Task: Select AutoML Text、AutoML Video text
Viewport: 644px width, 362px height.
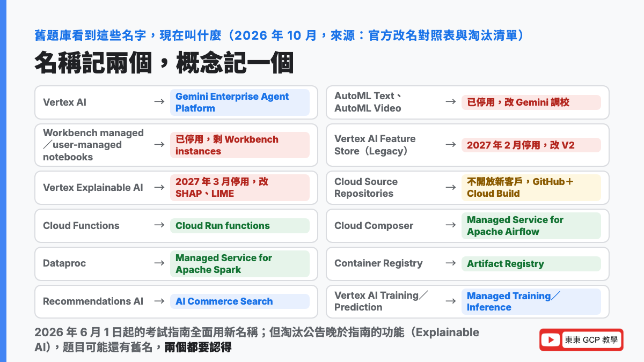Action: coord(368,102)
